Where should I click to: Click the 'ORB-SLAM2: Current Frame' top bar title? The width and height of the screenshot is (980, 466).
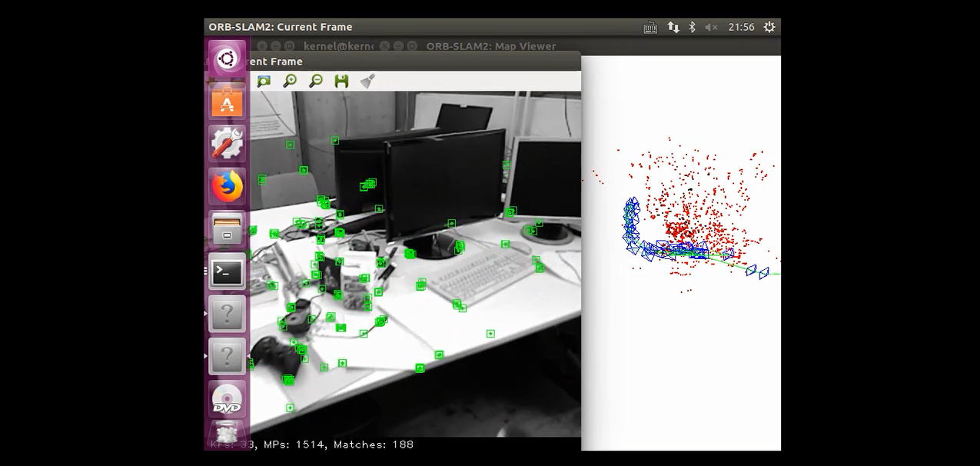click(281, 27)
